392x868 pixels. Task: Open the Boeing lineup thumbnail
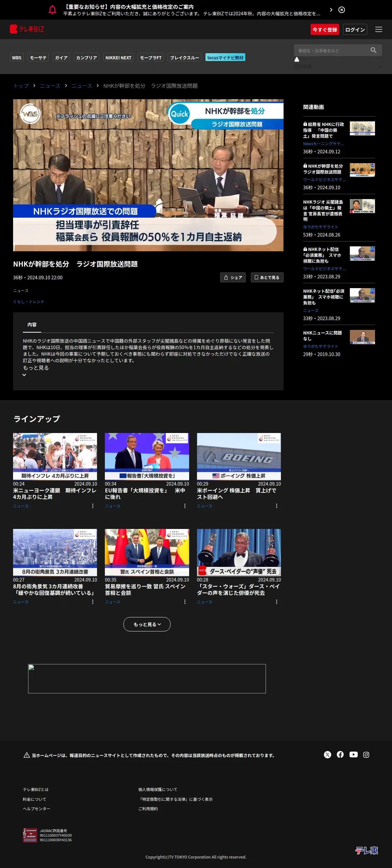point(239,457)
